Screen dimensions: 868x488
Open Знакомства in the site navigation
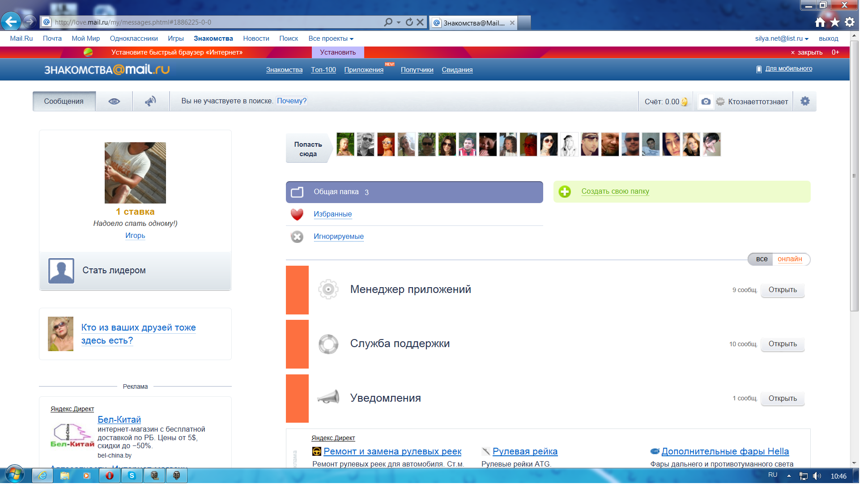coord(284,70)
